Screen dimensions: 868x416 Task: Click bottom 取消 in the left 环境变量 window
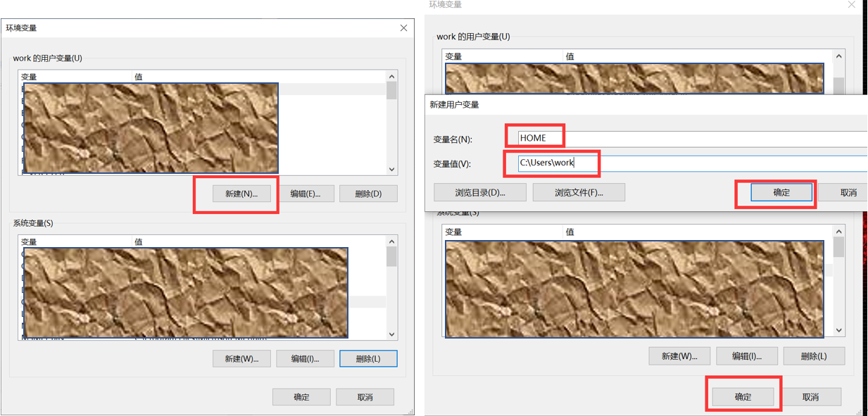tap(365, 397)
